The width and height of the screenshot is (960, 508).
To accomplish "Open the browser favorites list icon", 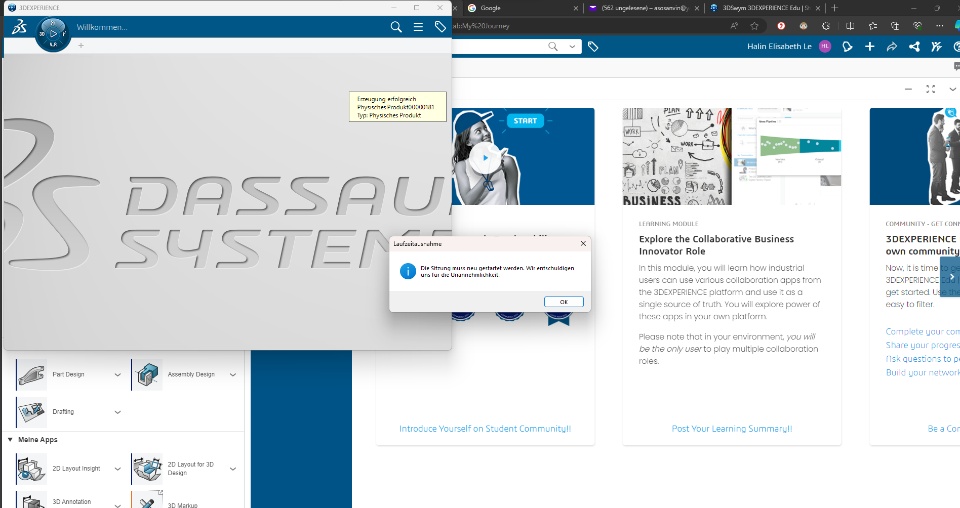I will (872, 26).
